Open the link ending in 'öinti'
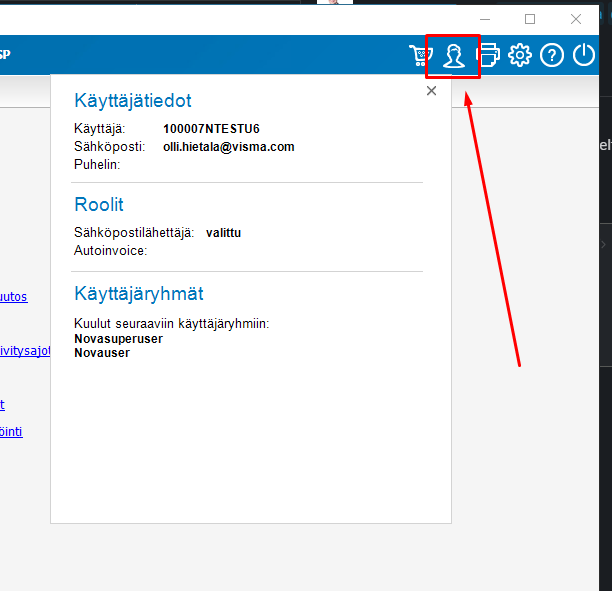The image size is (612, 591). (11, 432)
